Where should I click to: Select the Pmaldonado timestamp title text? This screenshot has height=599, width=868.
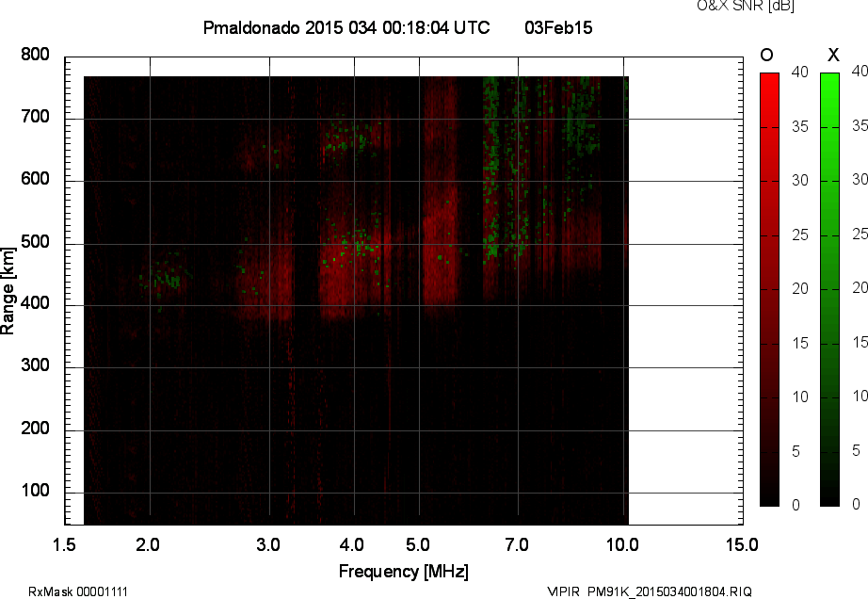point(346,28)
